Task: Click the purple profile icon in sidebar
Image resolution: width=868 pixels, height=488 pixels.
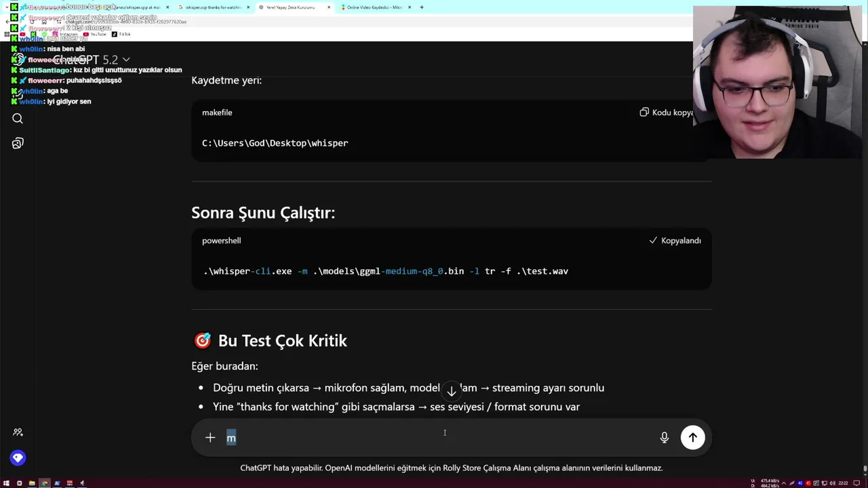Action: 18,458
